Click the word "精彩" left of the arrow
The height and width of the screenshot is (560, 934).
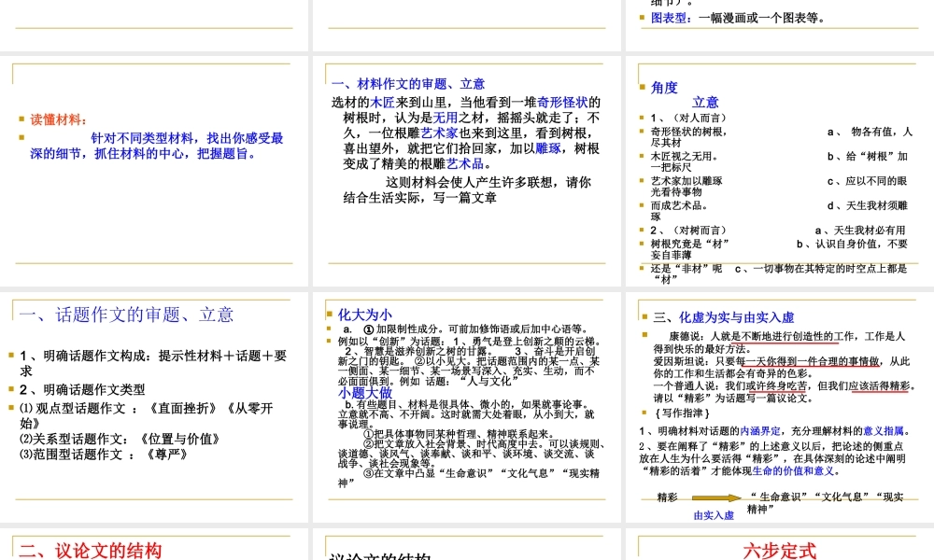[667, 497]
